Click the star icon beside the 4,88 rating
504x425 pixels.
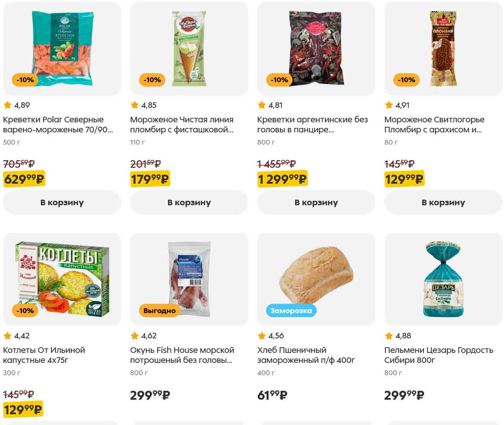[x=389, y=336]
